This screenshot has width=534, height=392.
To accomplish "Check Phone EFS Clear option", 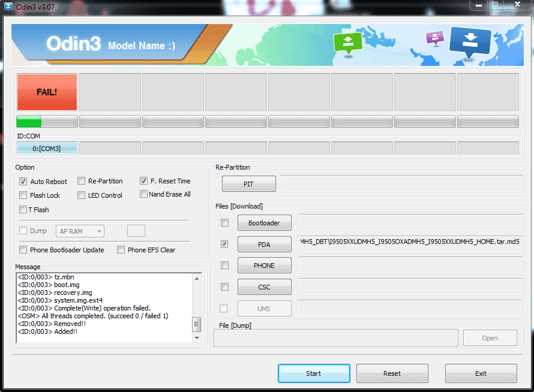I will [x=121, y=249].
